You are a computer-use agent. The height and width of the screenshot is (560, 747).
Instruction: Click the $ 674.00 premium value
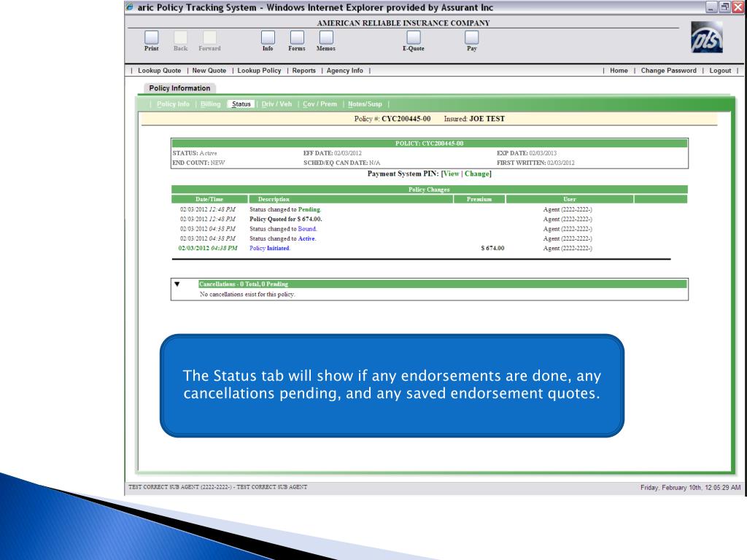tap(492, 248)
